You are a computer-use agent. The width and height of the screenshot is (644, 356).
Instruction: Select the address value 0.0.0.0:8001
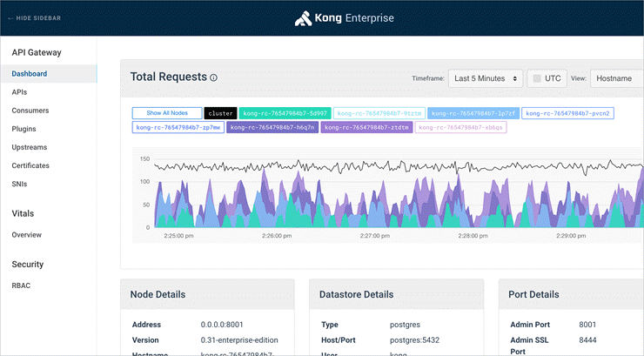pos(222,325)
